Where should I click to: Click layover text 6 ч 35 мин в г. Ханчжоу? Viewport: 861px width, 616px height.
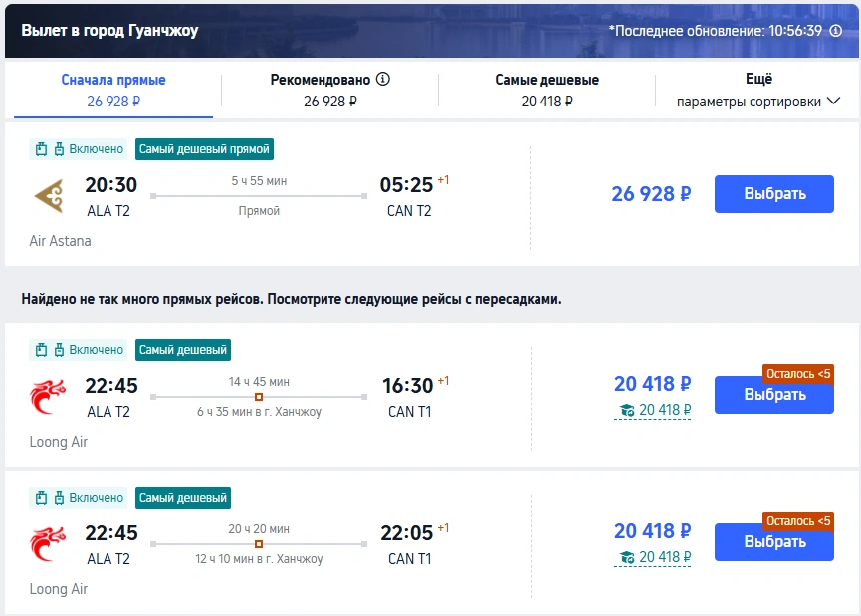(x=259, y=412)
